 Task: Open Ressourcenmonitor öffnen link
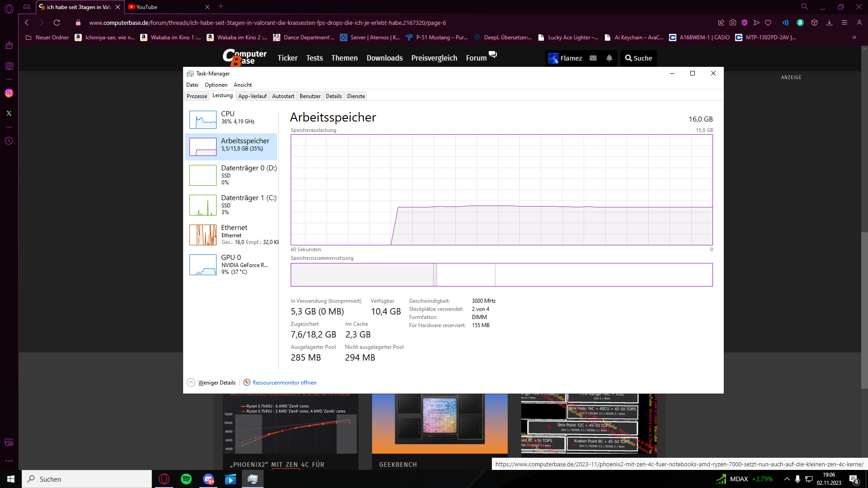tap(284, 383)
